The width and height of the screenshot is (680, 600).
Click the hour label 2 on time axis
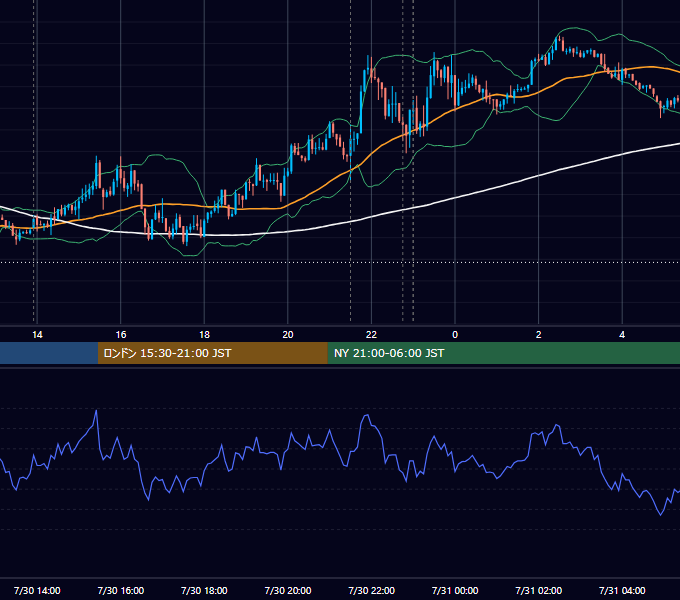coord(539,335)
